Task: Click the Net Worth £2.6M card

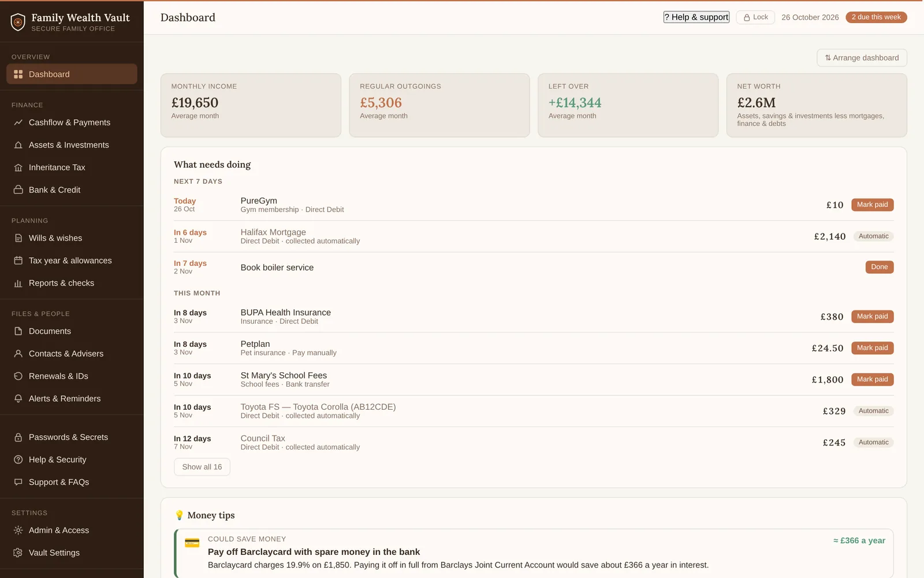Action: (x=817, y=105)
